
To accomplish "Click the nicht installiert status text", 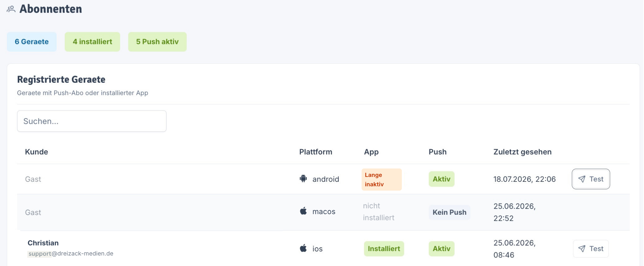I will pyautogui.click(x=379, y=212).
